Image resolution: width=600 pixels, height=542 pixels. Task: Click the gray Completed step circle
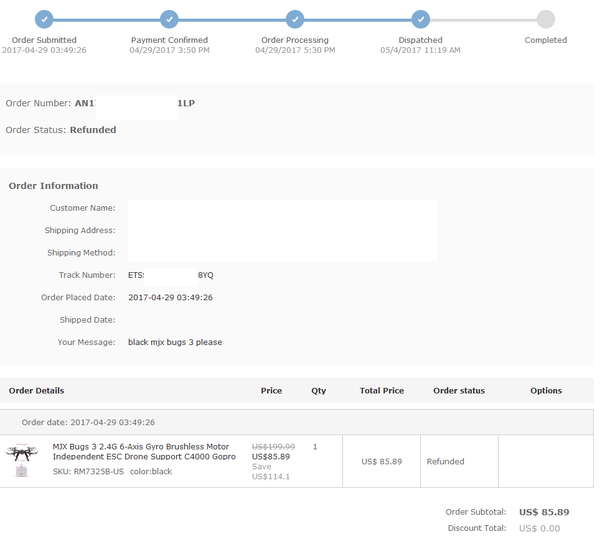[x=545, y=19]
